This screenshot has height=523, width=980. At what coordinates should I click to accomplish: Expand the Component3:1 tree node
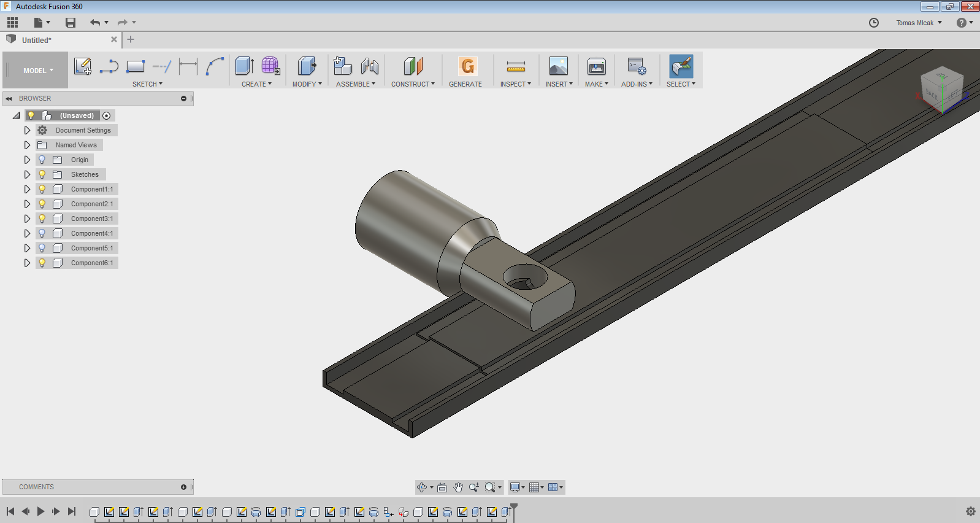(27, 219)
